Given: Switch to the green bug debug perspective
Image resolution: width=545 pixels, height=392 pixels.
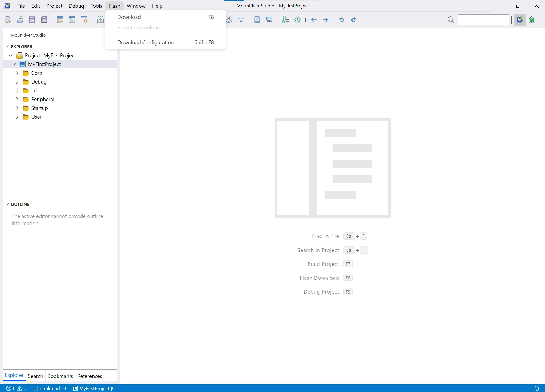Looking at the screenshot, I should [532, 20].
